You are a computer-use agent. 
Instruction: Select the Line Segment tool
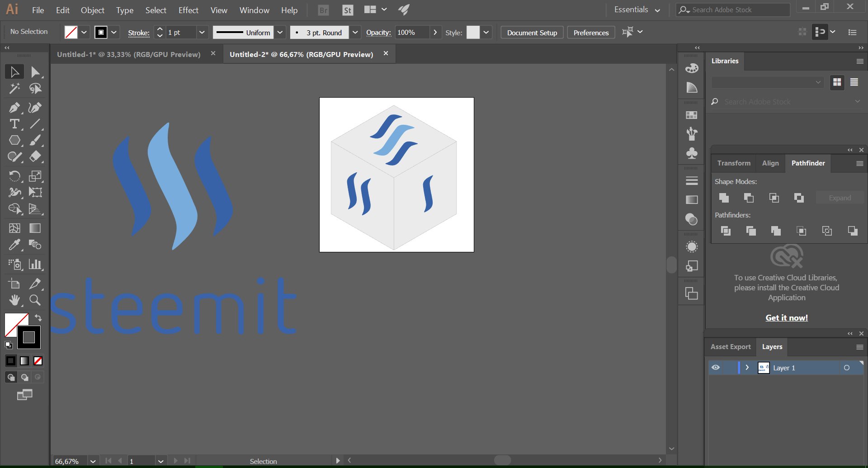[35, 124]
